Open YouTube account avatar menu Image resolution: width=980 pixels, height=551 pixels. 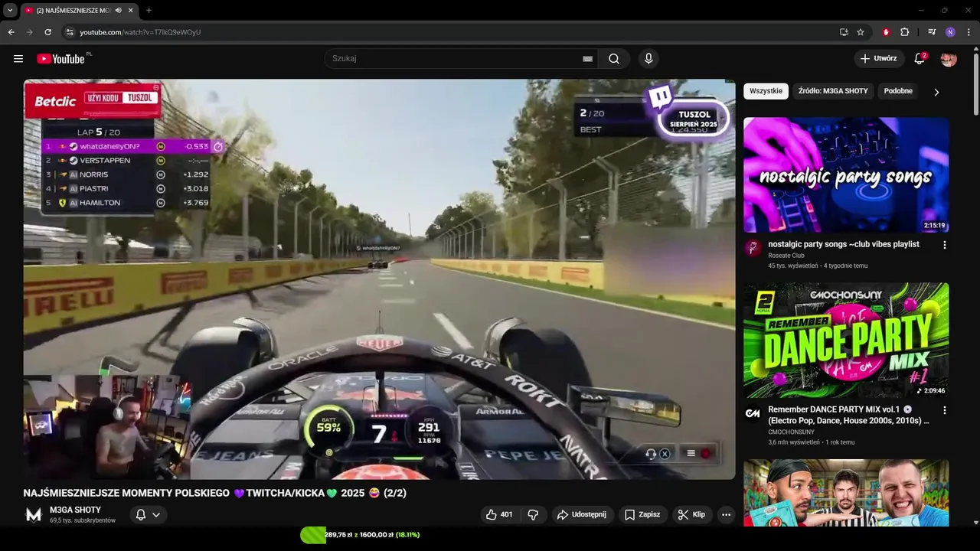pos(949,59)
